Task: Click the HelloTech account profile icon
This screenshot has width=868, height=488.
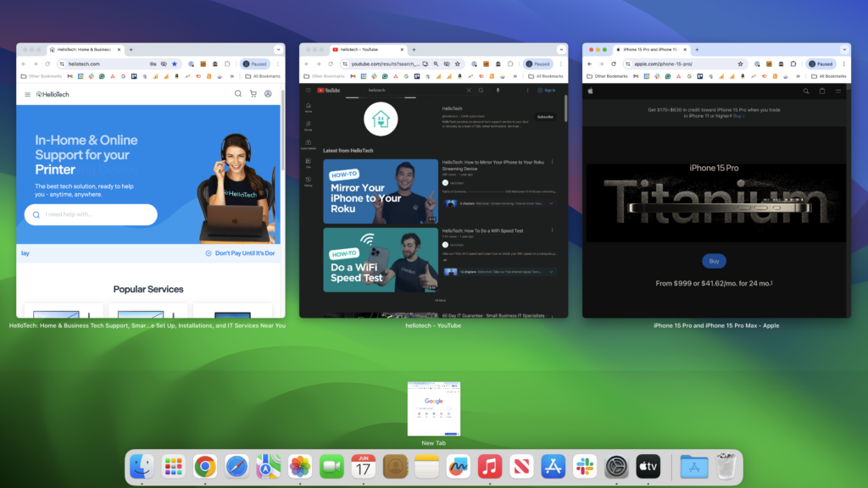Action: point(268,94)
